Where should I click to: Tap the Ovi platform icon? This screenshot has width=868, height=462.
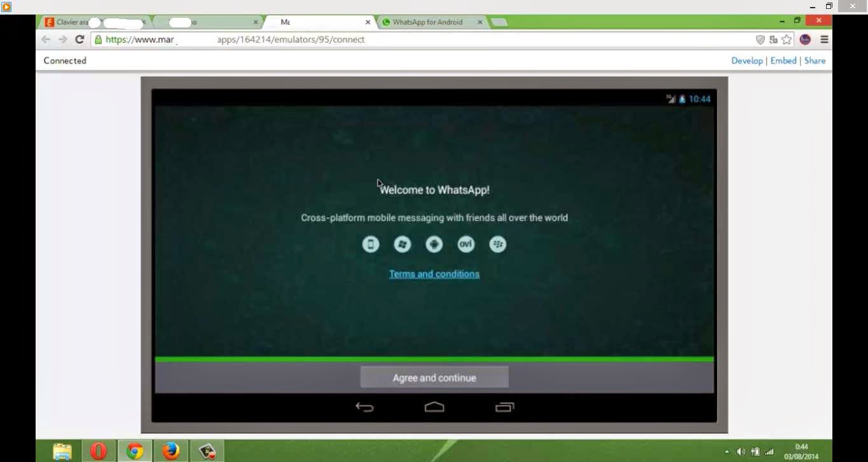coord(466,244)
